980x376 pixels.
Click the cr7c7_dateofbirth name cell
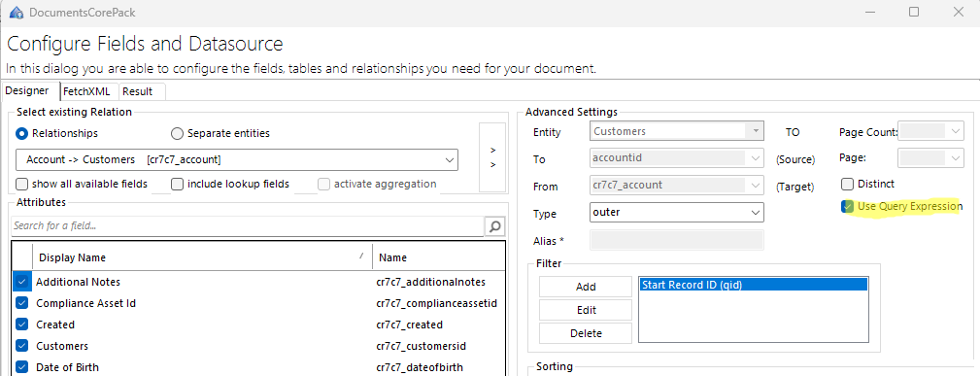click(x=420, y=367)
